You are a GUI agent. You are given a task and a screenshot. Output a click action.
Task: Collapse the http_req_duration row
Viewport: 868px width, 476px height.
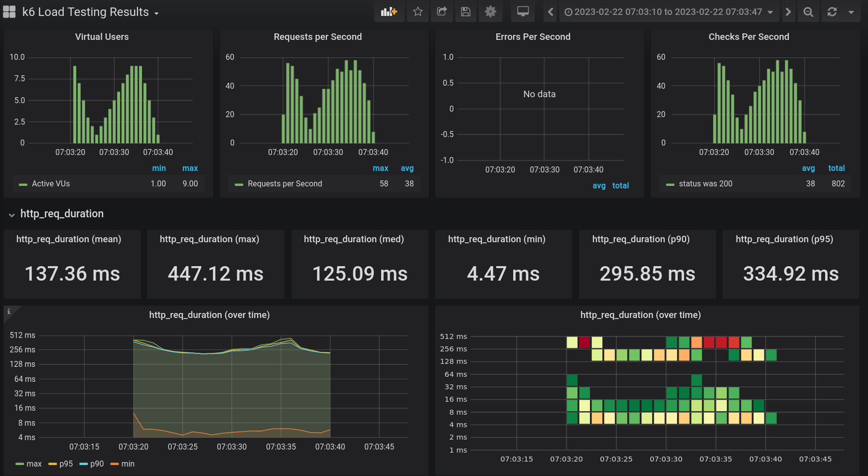point(11,215)
